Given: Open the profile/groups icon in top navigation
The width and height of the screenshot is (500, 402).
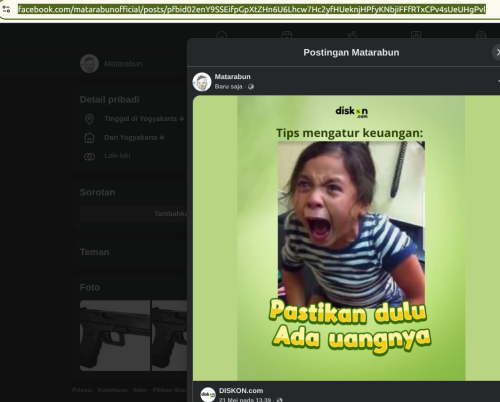Looking at the screenshot, I should pos(481,35).
